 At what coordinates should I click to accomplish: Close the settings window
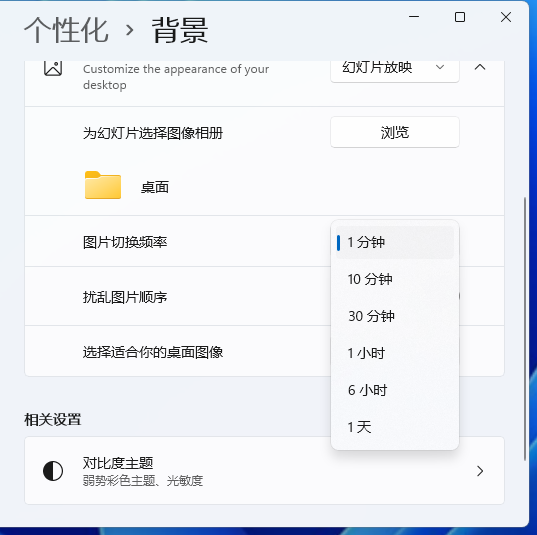[x=506, y=17]
